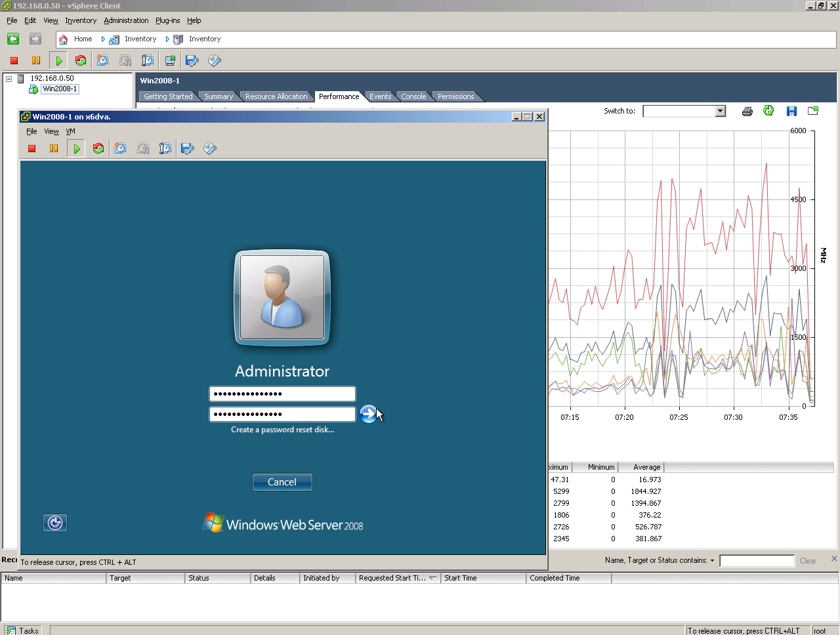This screenshot has height=635, width=840.
Task: Take a snapshot from the console window toolbar
Action: coord(121,148)
